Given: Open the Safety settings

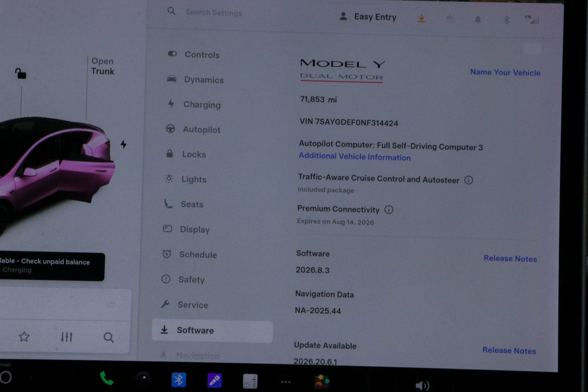Looking at the screenshot, I should [x=183, y=279].
